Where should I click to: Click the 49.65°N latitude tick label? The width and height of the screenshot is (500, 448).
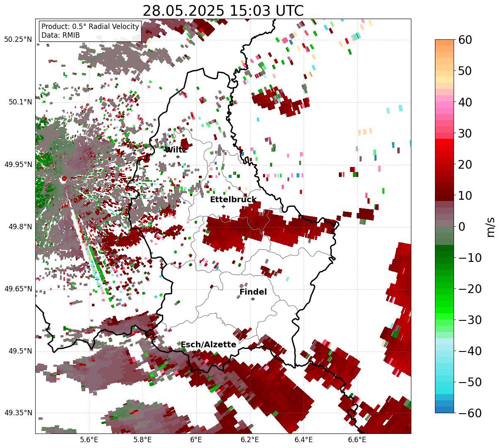coord(18,289)
